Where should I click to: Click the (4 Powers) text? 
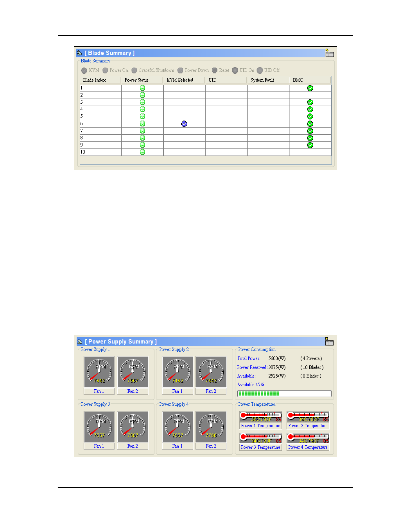[x=311, y=358]
